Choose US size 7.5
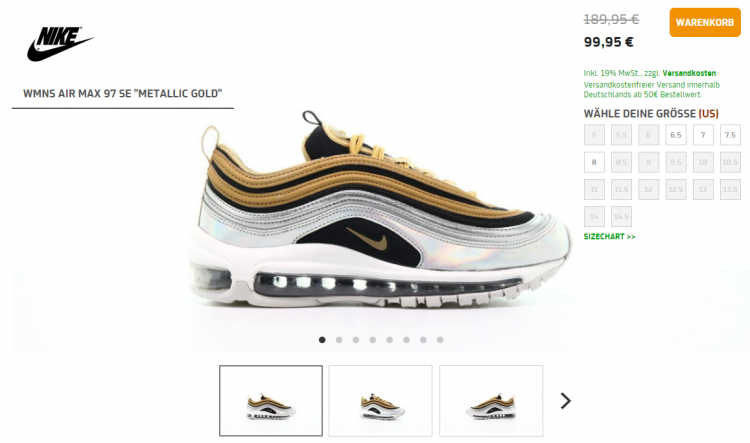Image resolution: width=750 pixels, height=443 pixels. [730, 135]
